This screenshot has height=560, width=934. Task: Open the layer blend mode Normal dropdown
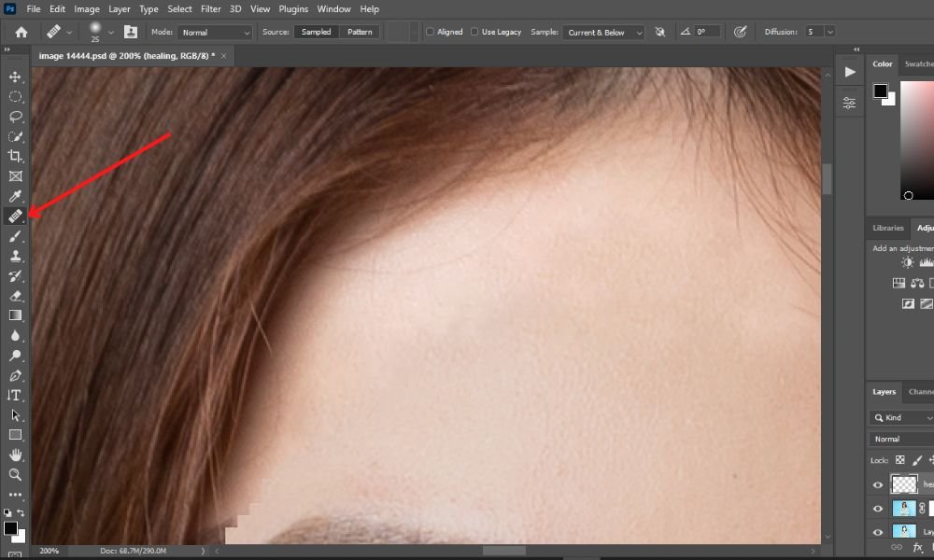[x=901, y=440]
